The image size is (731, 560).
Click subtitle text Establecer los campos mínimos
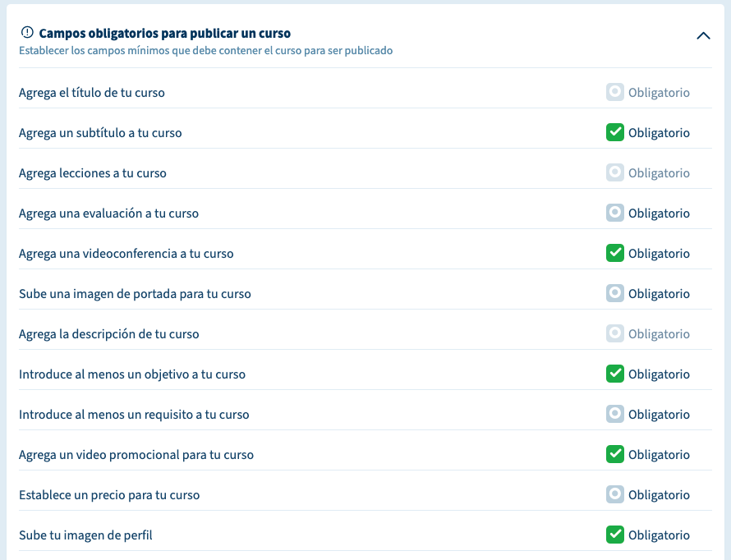point(205,50)
